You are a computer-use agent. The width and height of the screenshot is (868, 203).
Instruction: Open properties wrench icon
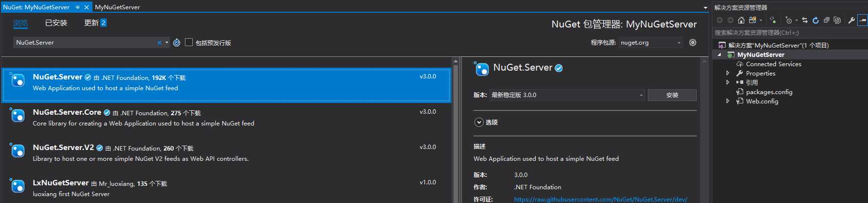[851, 20]
